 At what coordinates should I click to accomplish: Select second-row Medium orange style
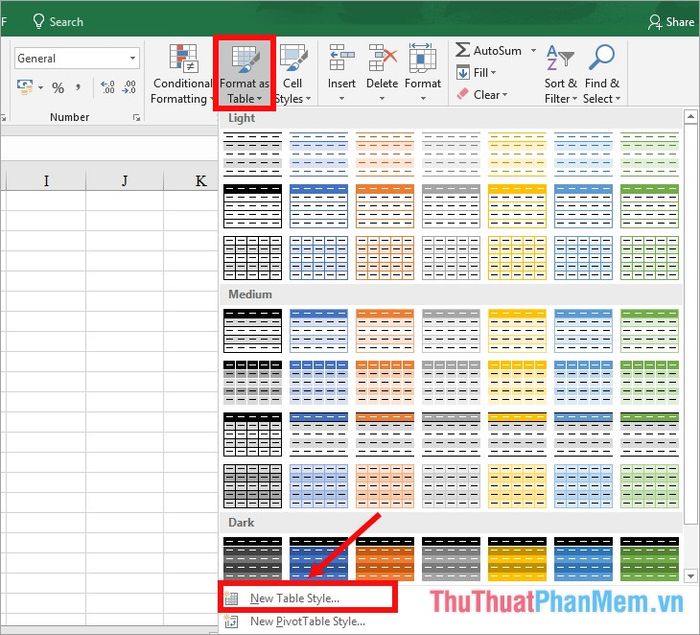(385, 383)
